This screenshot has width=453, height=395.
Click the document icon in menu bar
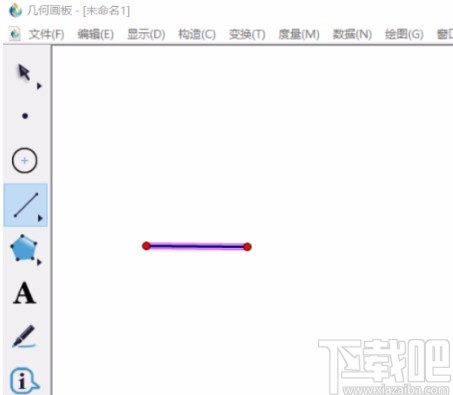(x=15, y=34)
